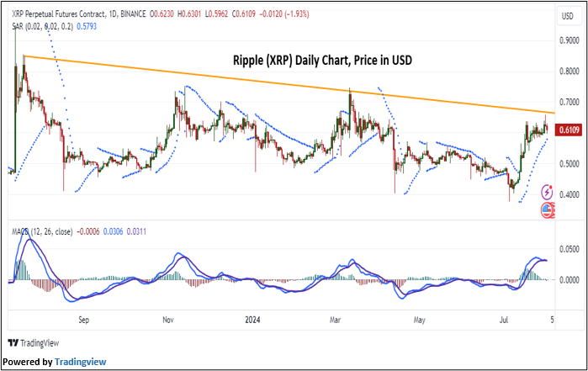The width and height of the screenshot is (588, 371).
Task: Click the MACD line value 0.0306
Action: point(114,232)
